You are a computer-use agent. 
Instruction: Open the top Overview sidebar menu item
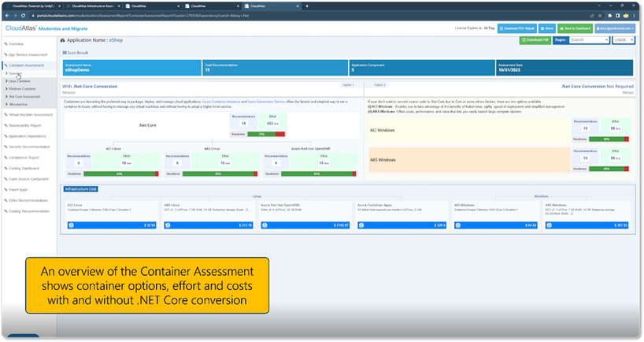tap(14, 44)
